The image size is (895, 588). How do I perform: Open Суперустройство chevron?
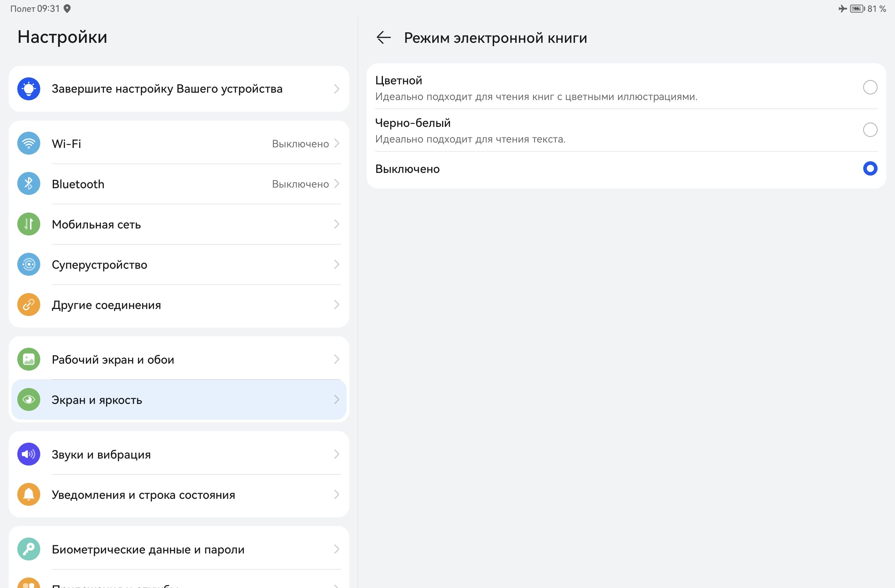coord(337,265)
